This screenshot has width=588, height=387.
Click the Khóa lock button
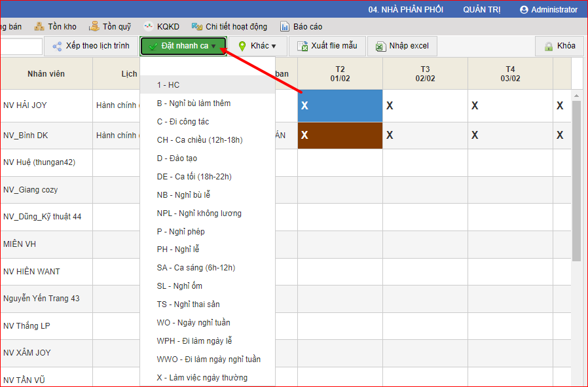click(x=559, y=46)
